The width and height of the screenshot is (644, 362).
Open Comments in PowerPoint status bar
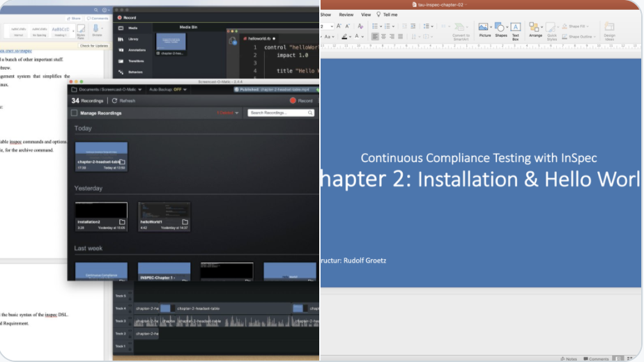[596, 359]
